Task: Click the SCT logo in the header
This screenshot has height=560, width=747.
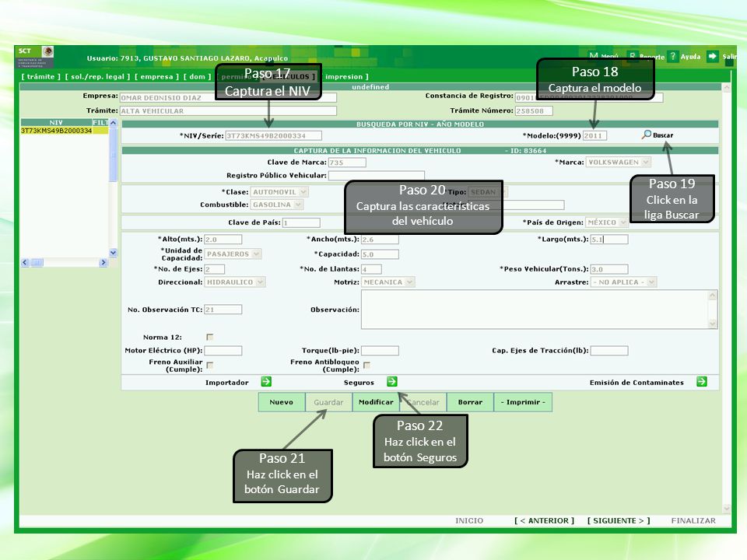Action: coord(36,57)
